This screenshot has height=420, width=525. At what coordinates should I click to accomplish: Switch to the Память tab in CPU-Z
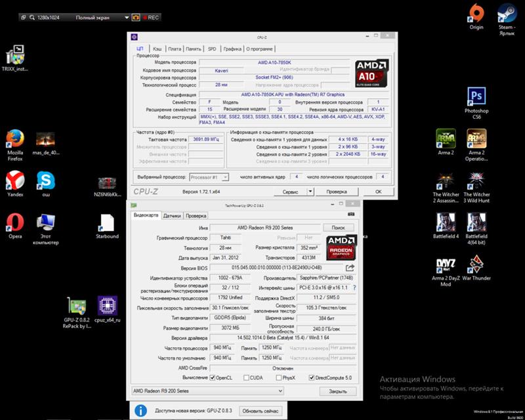(194, 49)
